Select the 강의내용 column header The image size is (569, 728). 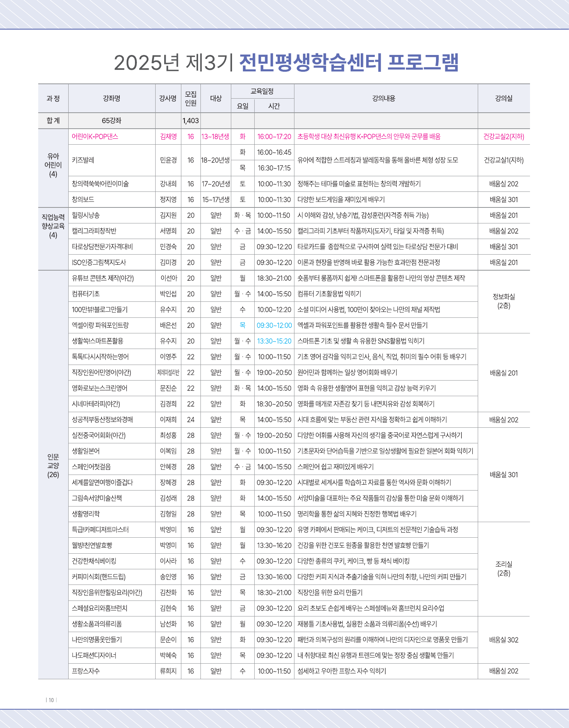(384, 98)
